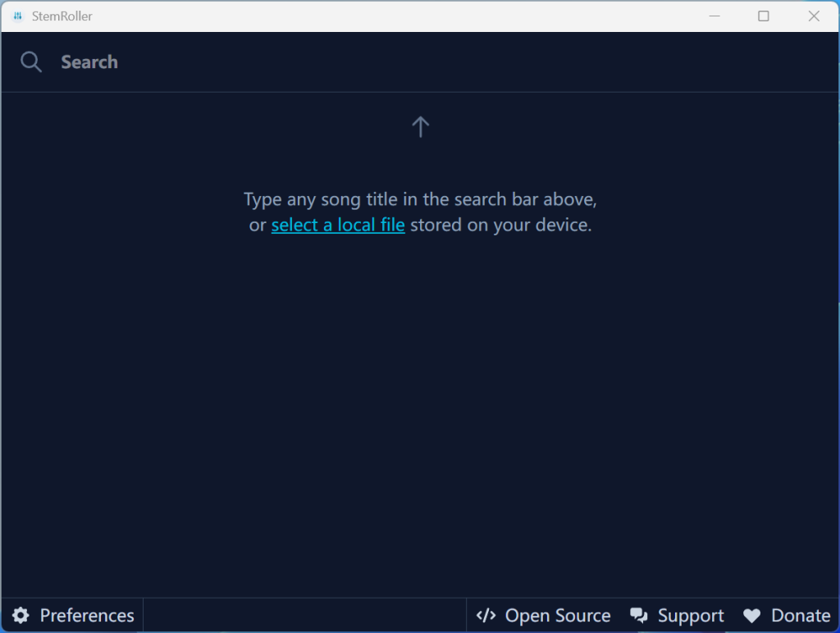
Task: Open the Open Source text link
Action: [558, 616]
